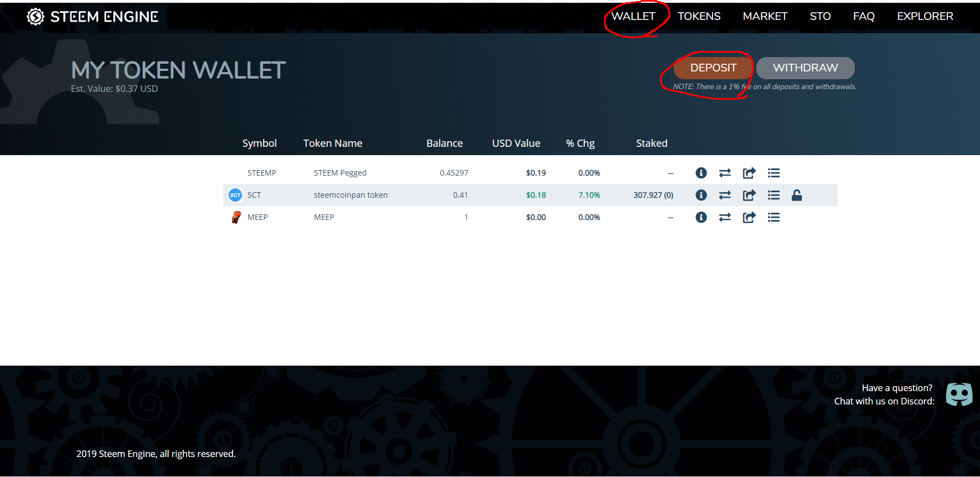The width and height of the screenshot is (980, 477).
Task: View transaction history list for SCT
Action: click(773, 195)
